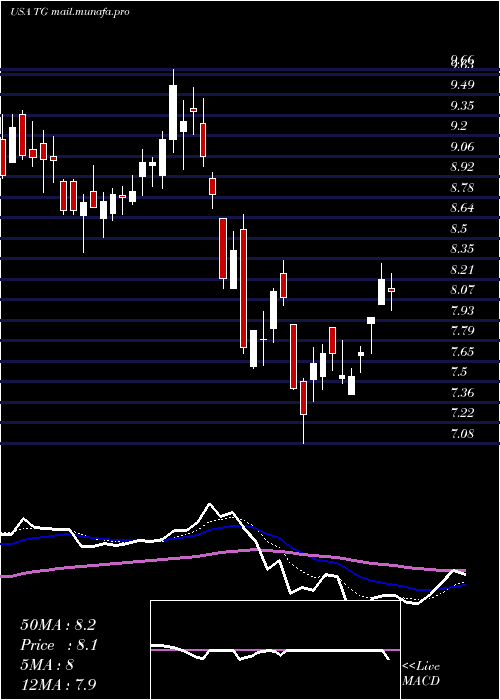Select the 7.5 price axis label
The image size is (500, 700).
click(458, 372)
